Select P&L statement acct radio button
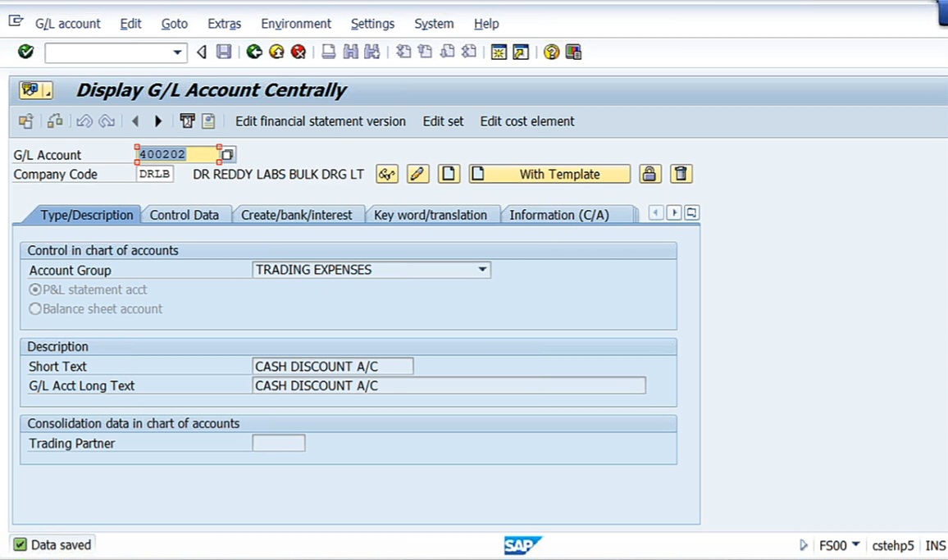Viewport: 948px width, 560px height. point(35,289)
